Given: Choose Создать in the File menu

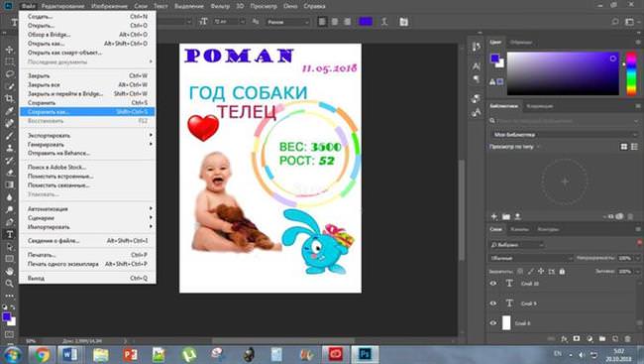Looking at the screenshot, I should 87,17.
